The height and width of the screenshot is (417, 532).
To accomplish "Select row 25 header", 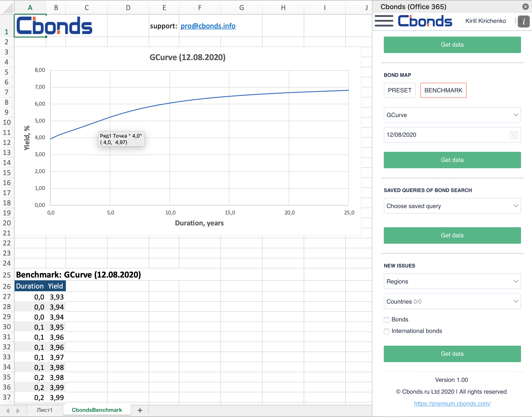I will [7, 275].
